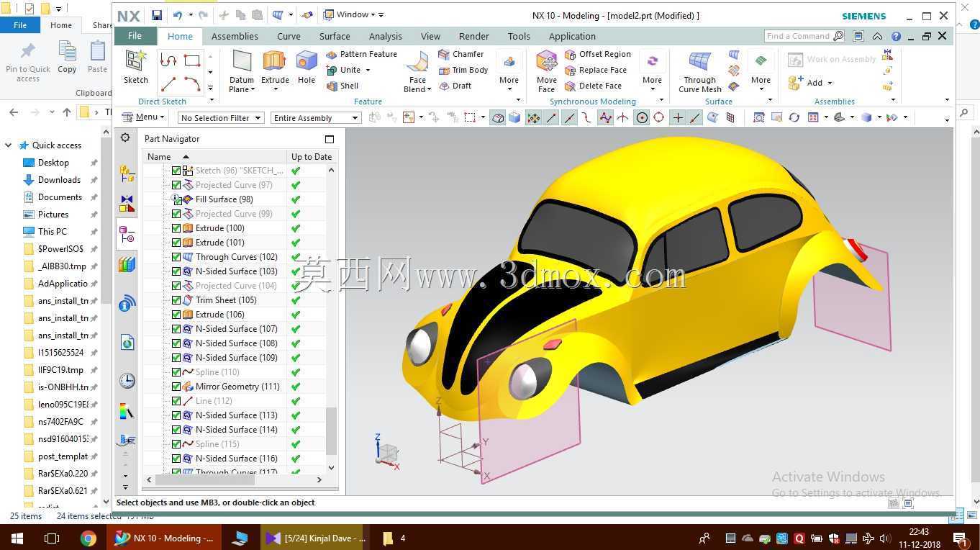This screenshot has height=550, width=980.
Task: Open the Constraint Navigator sidebar tab
Action: pyautogui.click(x=127, y=204)
